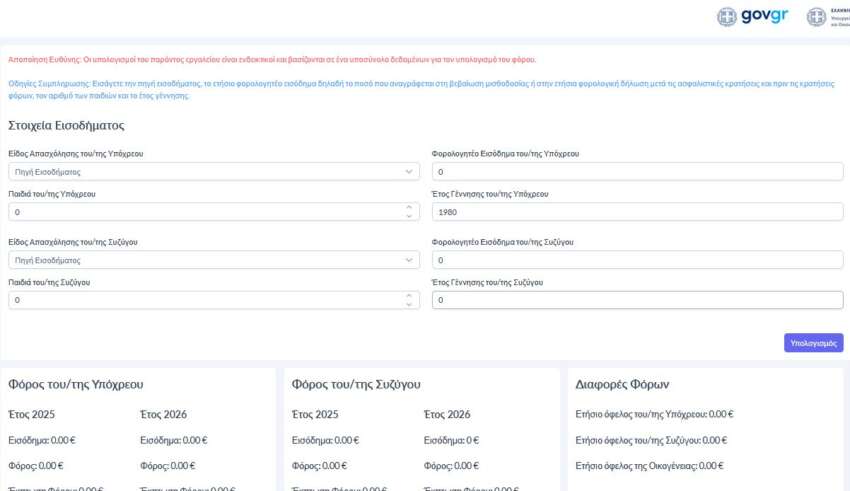Viewport: 850px width, 491px height.
Task: Expand Είδος Απασχόλησης του/της Συζύγου dropdown
Action: click(x=212, y=260)
